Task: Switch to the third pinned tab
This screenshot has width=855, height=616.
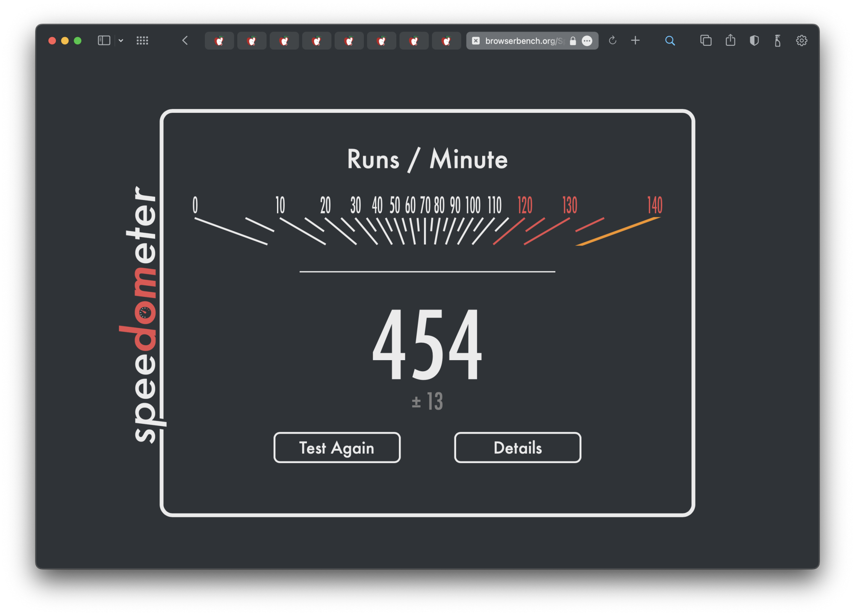Action: tap(284, 41)
